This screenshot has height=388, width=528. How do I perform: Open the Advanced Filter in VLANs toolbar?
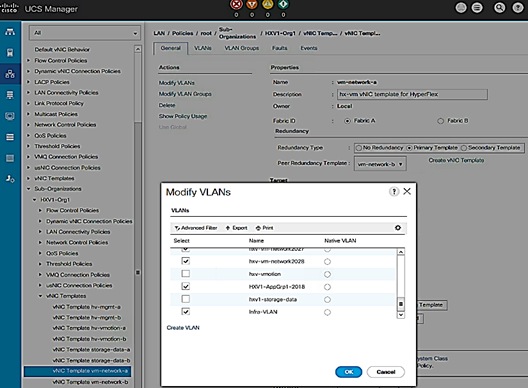tap(196, 228)
